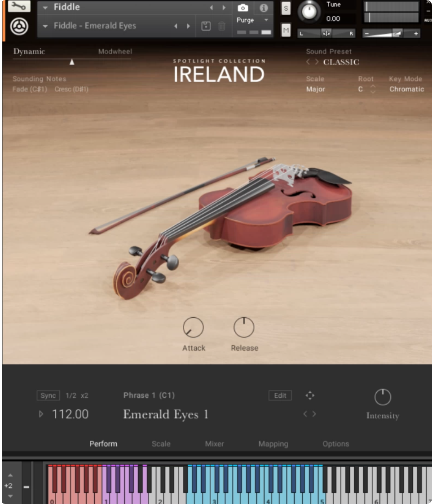Viewport: 432px width, 504px height.
Task: Shift keyboard octave up arrow
Action: (x=10, y=475)
